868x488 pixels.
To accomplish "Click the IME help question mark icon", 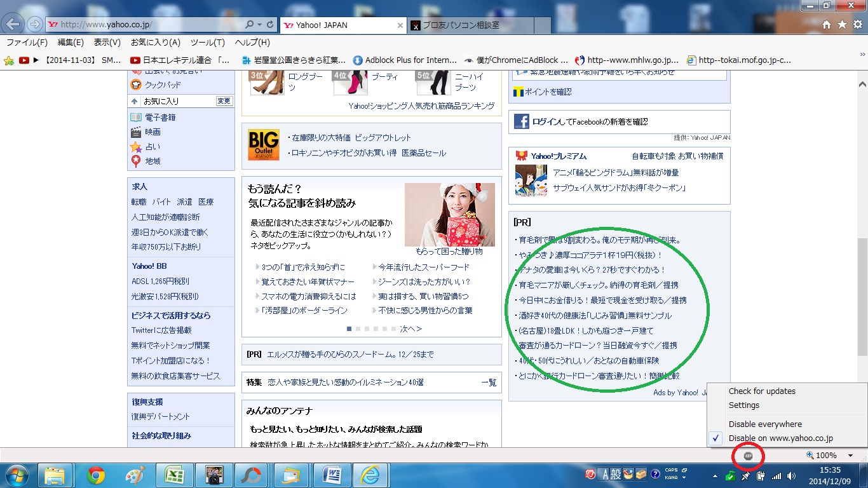I will pyautogui.click(x=655, y=475).
